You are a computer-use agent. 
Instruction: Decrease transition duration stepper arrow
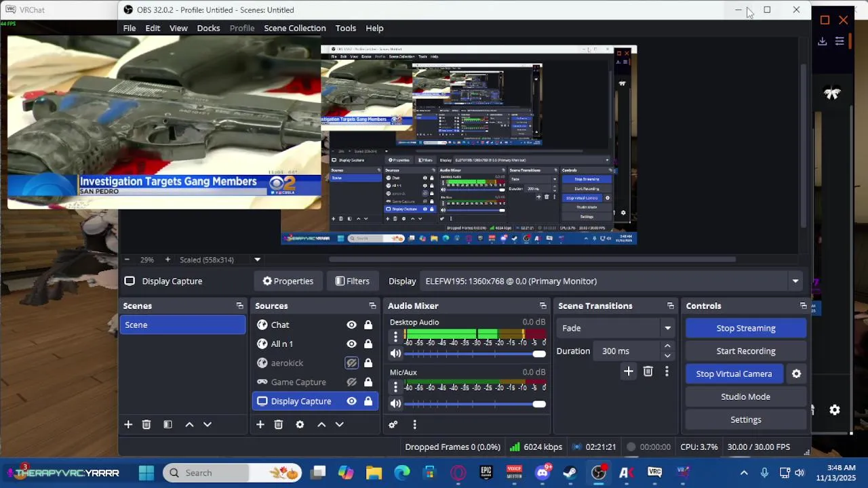pos(667,356)
